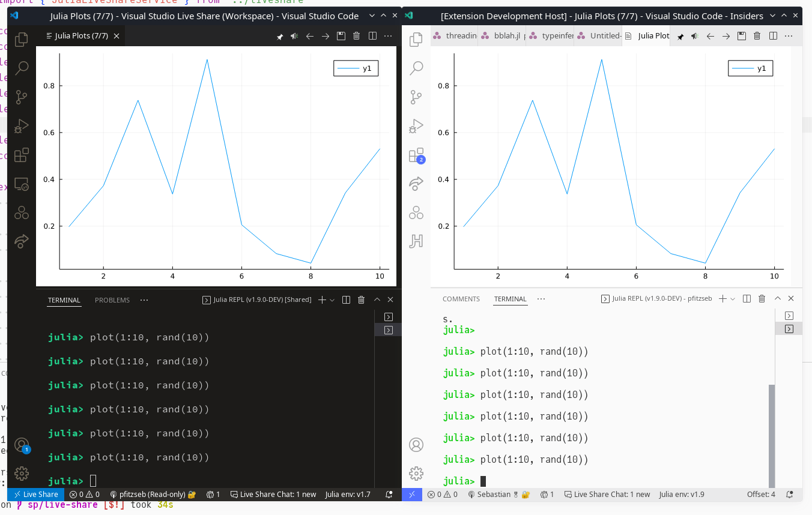Open Remote Explorer in left dark window
The height and width of the screenshot is (515, 812).
pyautogui.click(x=22, y=184)
